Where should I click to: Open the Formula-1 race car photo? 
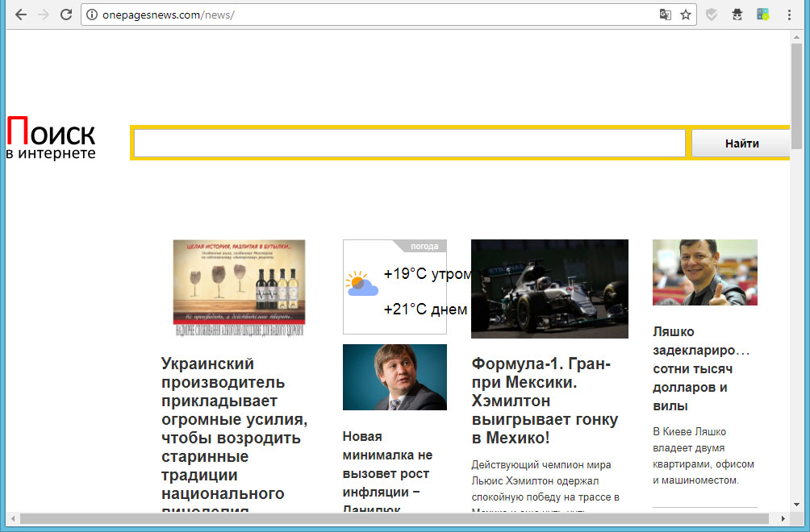[x=549, y=289]
